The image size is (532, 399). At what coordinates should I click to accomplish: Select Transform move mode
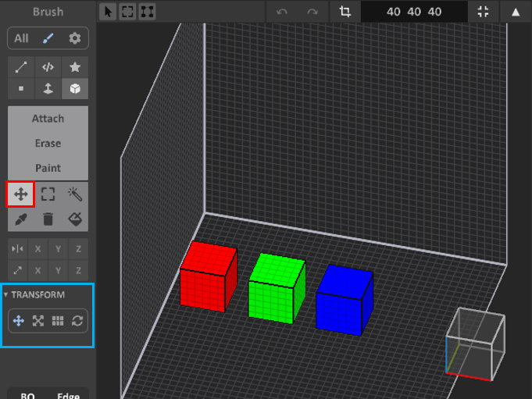pos(19,320)
